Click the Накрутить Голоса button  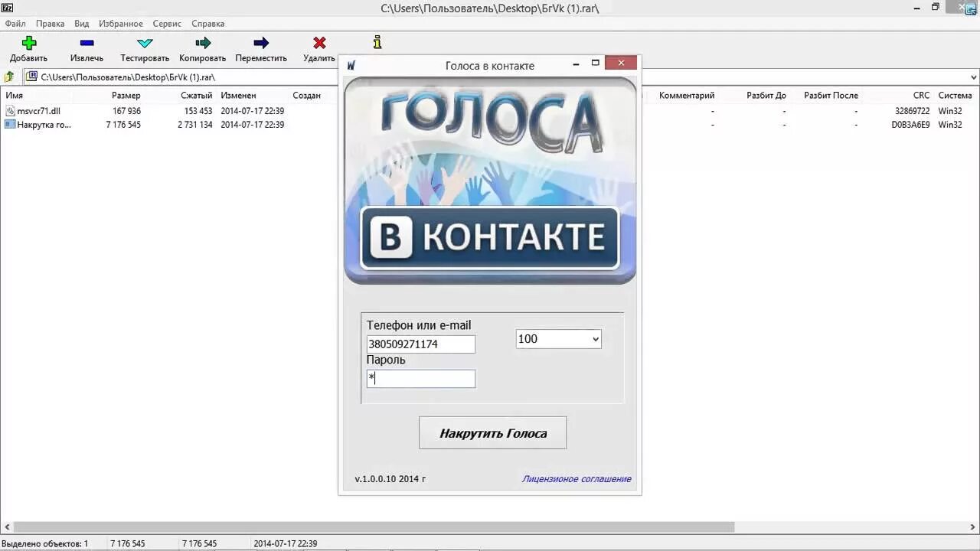coord(492,432)
